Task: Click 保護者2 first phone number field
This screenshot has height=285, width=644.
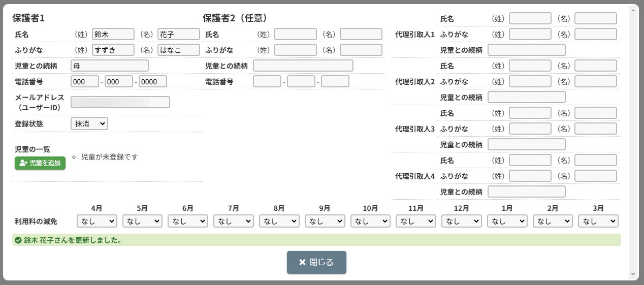Action: coord(267,81)
